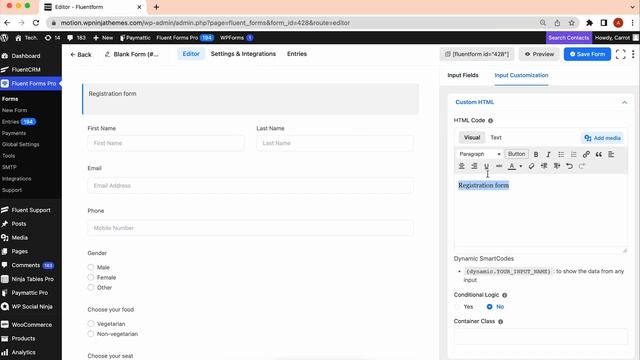Viewport: 640px width, 360px height.
Task: Go Back to forms list
Action: (x=81, y=54)
